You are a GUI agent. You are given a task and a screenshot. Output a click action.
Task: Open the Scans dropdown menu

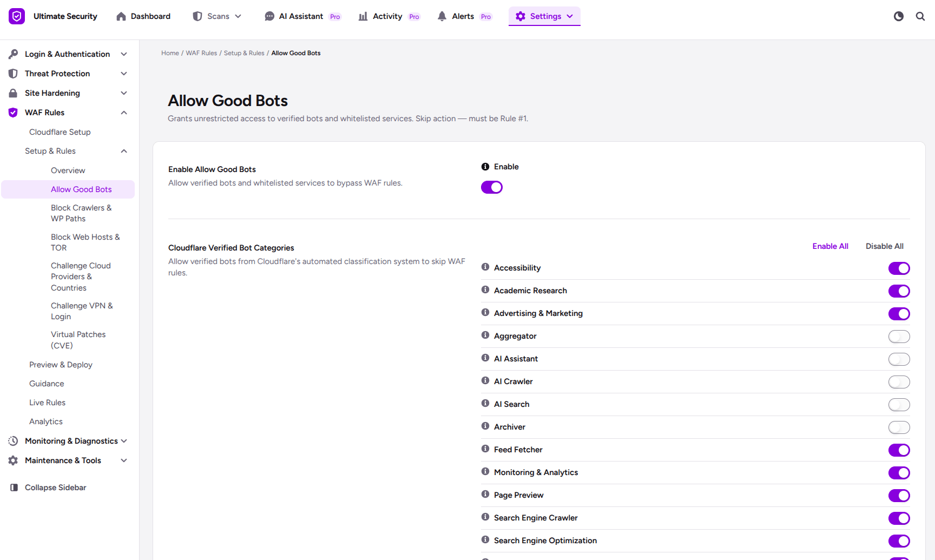click(x=217, y=16)
